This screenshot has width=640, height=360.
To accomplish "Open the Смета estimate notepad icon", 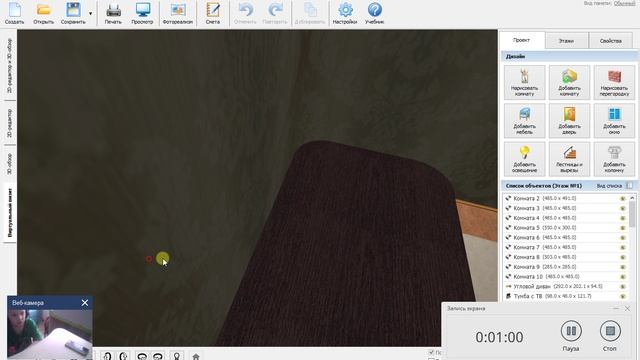I will [213, 13].
